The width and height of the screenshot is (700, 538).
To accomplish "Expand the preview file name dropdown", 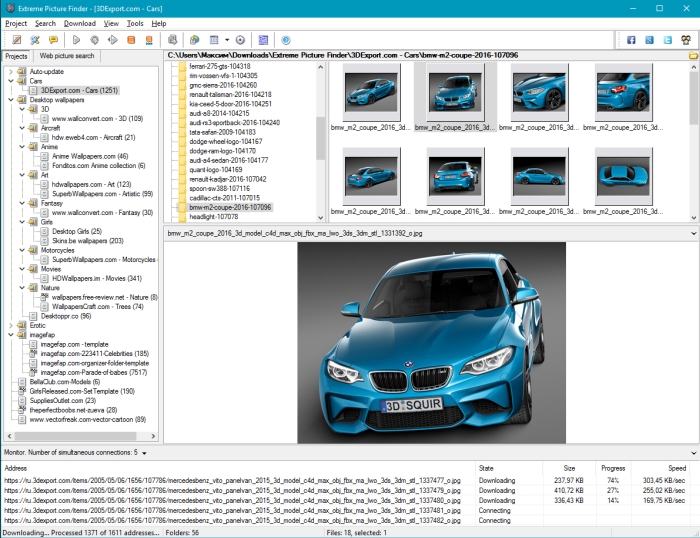I will pos(693,233).
